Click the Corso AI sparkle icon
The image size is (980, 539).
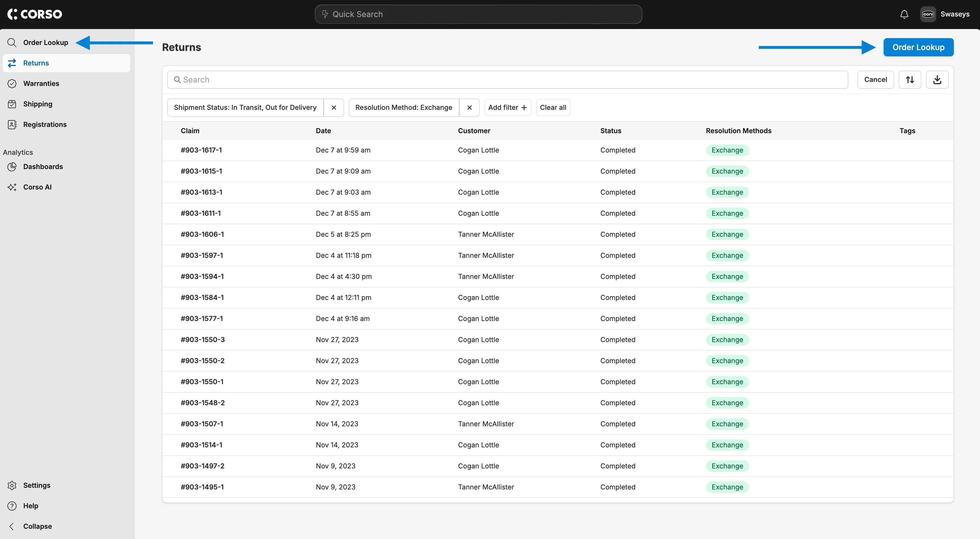[12, 187]
